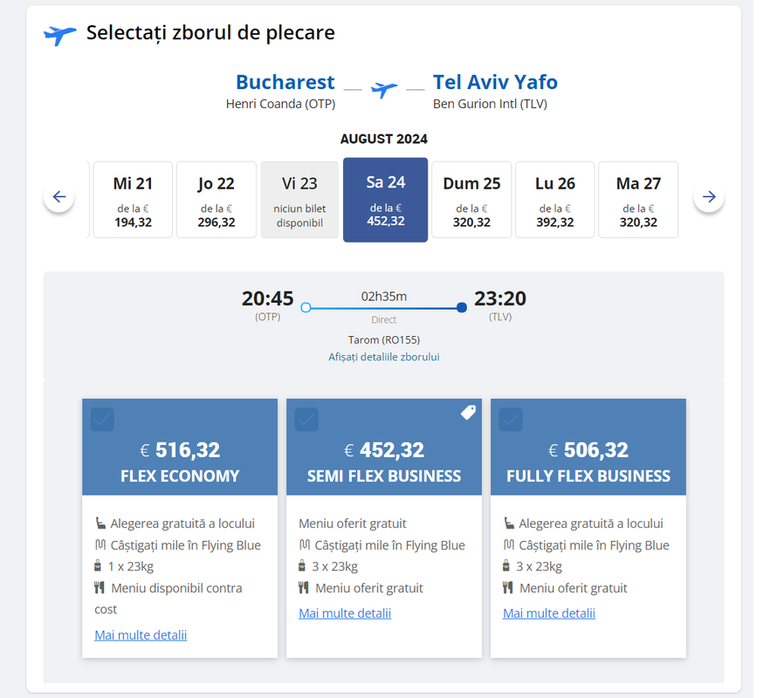Tick the Fully Flex Business fare checkbox
Viewport: 784px width, 698px height.
coord(511,420)
